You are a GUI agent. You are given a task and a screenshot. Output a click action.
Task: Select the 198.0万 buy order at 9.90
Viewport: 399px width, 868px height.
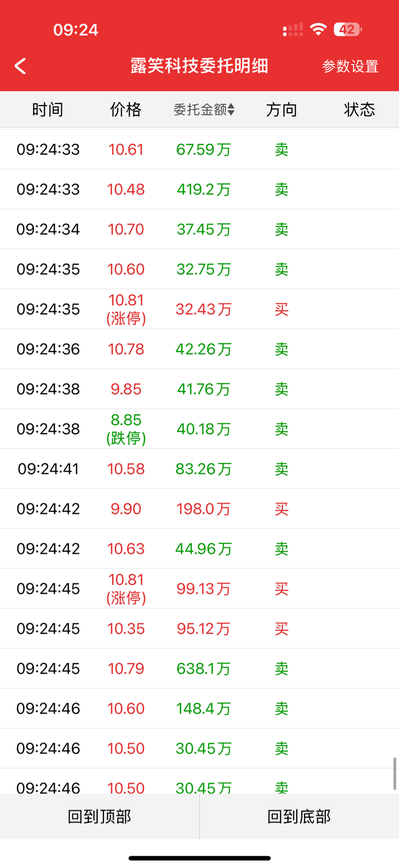pyautogui.click(x=199, y=509)
